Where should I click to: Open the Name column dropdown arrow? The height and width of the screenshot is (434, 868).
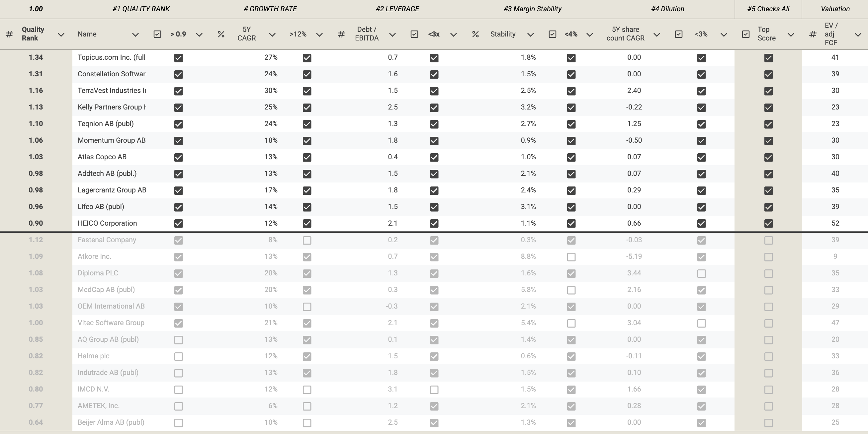(x=135, y=35)
